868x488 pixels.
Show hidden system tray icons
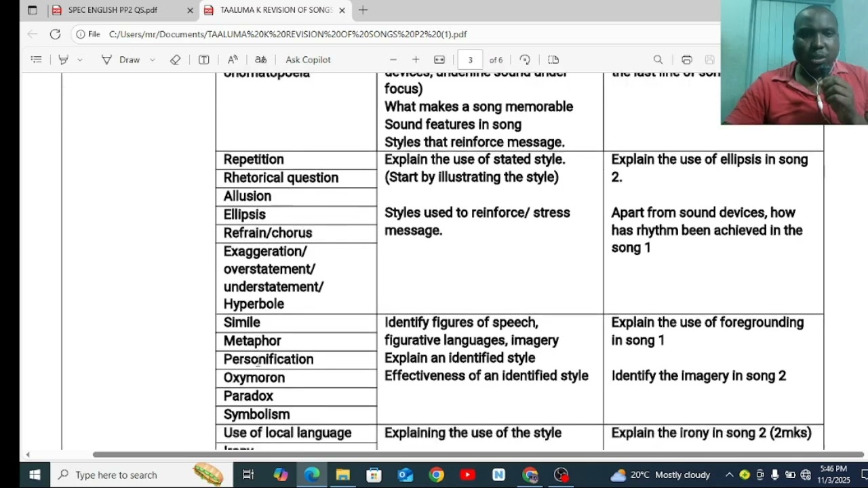coord(730,474)
